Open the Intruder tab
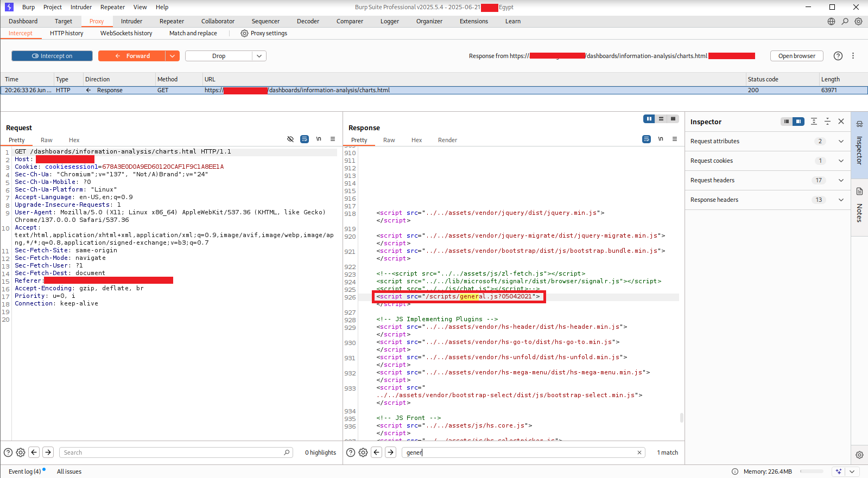Screen dimensions: 868x478 131,21
